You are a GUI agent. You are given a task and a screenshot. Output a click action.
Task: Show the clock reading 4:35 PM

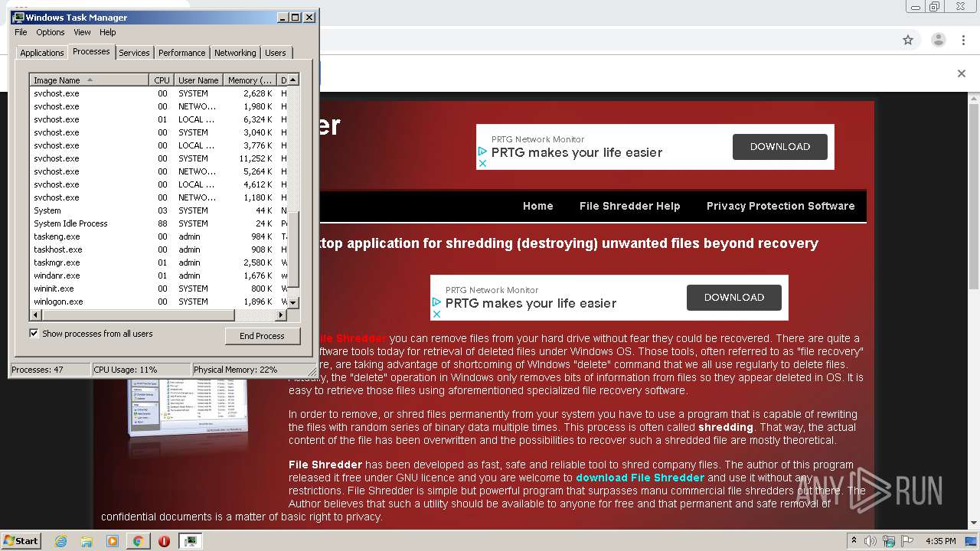[940, 541]
